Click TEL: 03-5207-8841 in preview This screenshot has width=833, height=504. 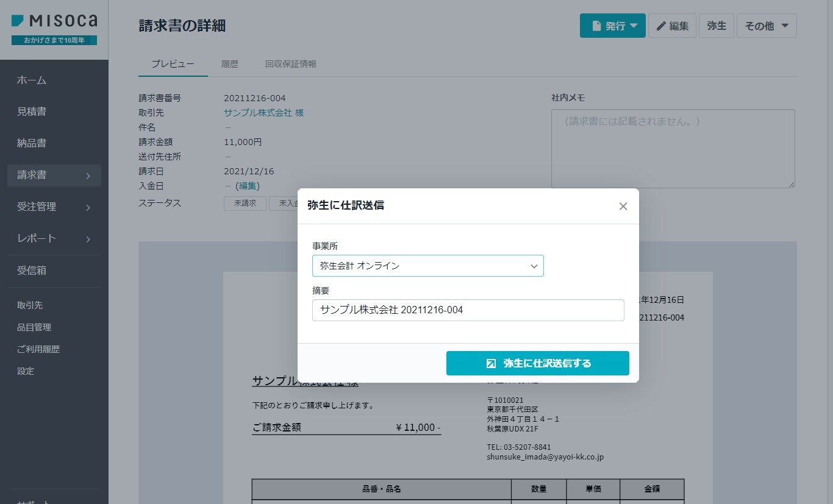coord(519,447)
